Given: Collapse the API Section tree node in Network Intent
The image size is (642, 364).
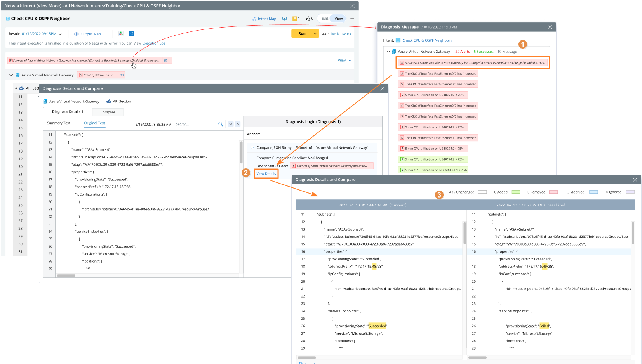Looking at the screenshot, I should (16, 88).
